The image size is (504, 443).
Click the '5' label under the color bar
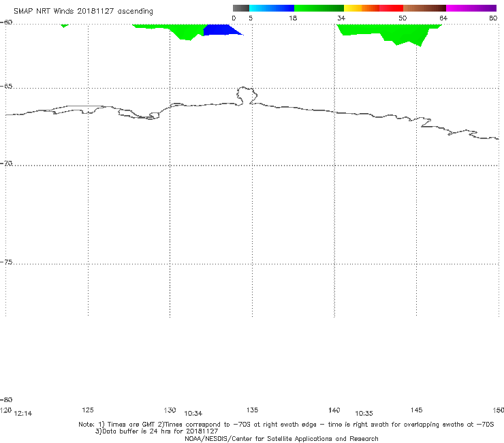point(251,18)
